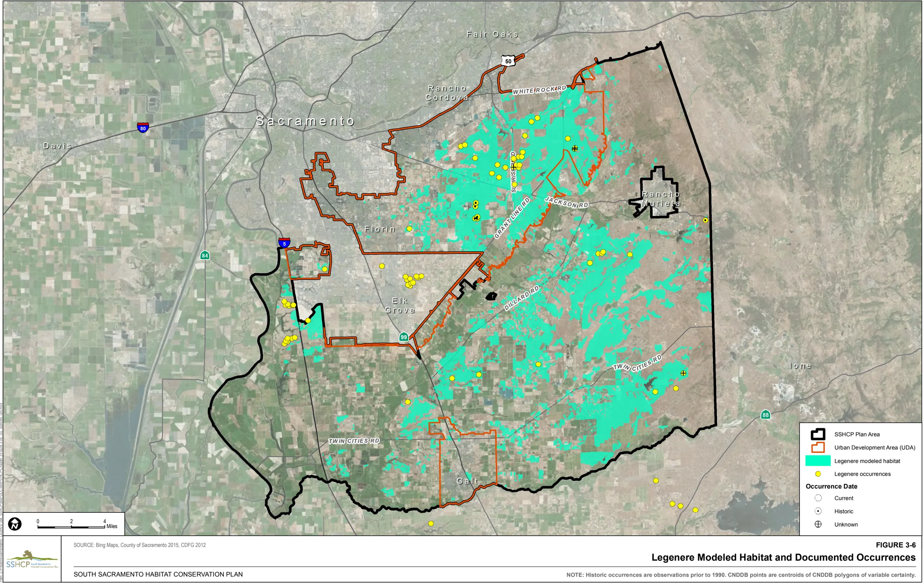
Task: Click the State Route 99 shield
Action: pyautogui.click(x=403, y=337)
